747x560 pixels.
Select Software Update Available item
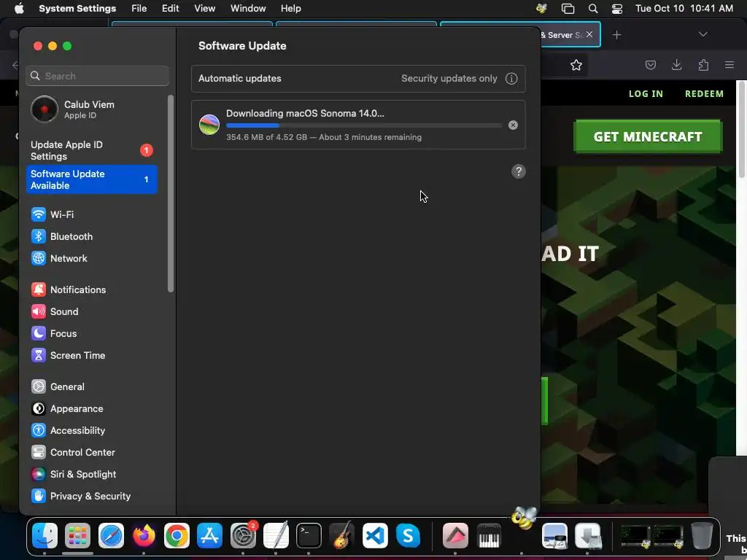91,179
